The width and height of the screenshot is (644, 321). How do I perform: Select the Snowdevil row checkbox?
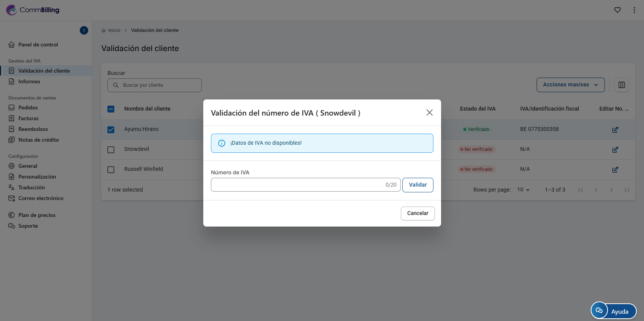tap(111, 150)
